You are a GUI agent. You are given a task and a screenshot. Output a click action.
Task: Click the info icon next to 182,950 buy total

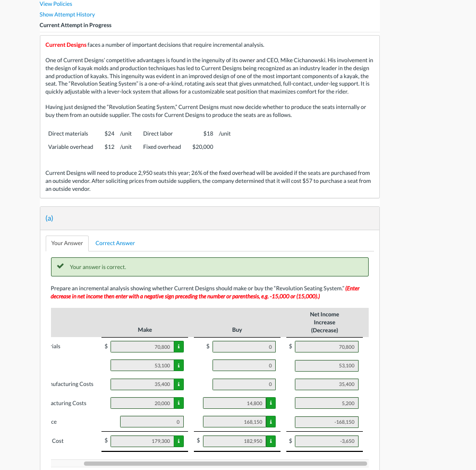[x=271, y=441]
